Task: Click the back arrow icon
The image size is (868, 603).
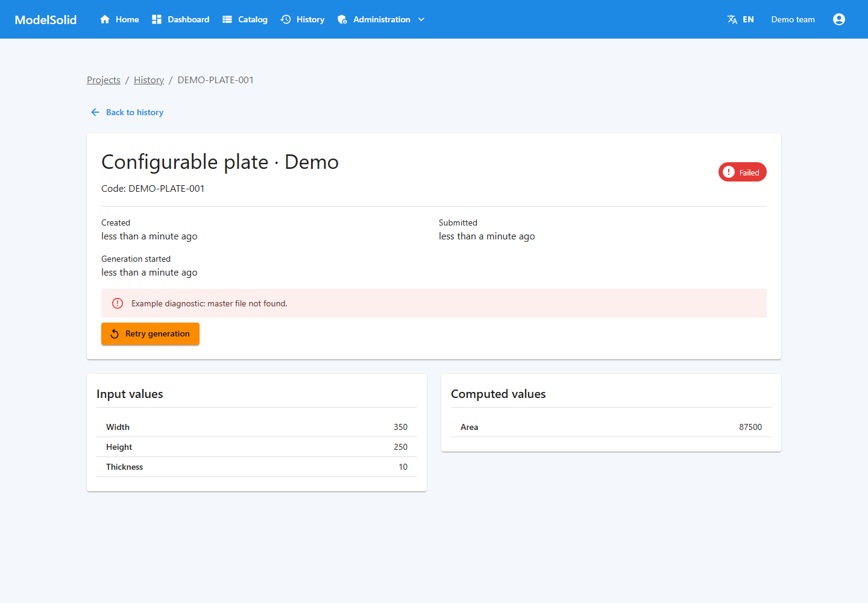Action: point(95,112)
